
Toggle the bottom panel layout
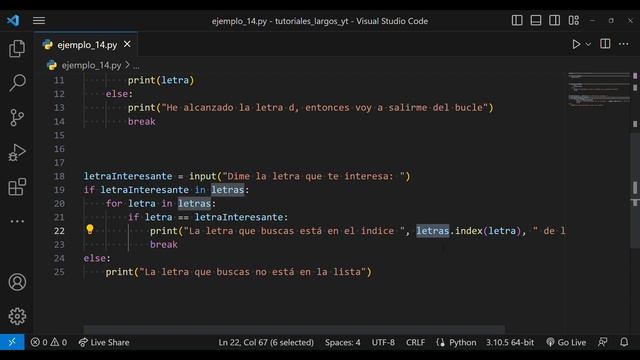[x=536, y=20]
